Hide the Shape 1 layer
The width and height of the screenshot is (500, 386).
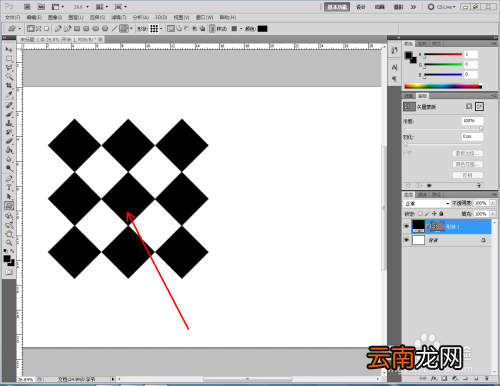(x=406, y=226)
